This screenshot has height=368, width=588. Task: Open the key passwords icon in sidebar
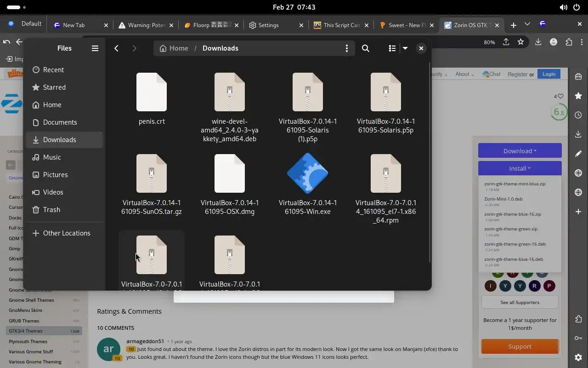578,338
